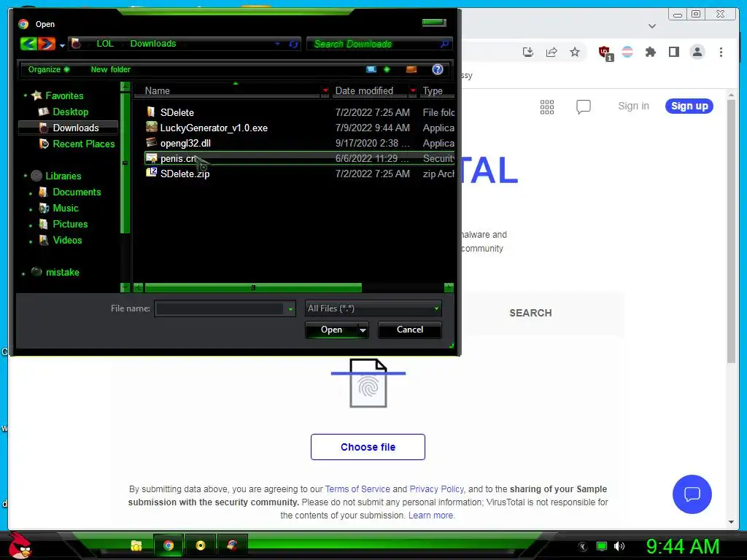Open Help with the question mark
The width and height of the screenshot is (747, 560).
pos(438,69)
